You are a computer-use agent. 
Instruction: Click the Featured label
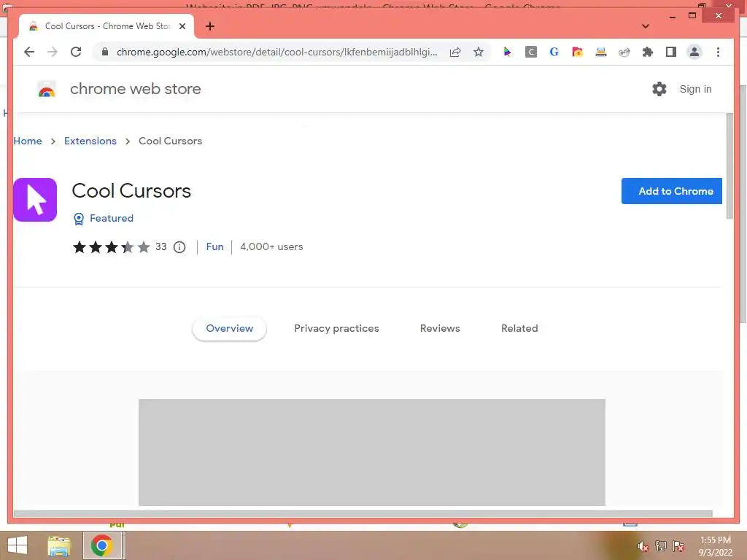(x=112, y=218)
